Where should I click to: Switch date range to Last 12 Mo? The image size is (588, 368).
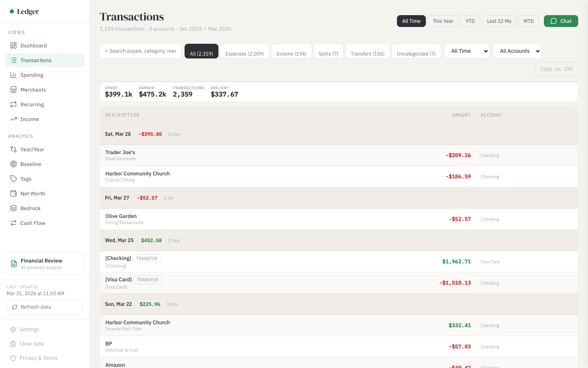click(499, 21)
